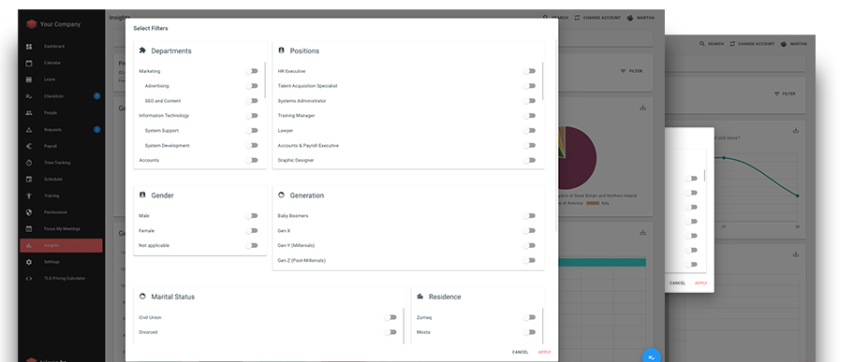Click Cancel in the back window dialog
Image resolution: width=868 pixels, height=362 pixels.
click(x=678, y=283)
